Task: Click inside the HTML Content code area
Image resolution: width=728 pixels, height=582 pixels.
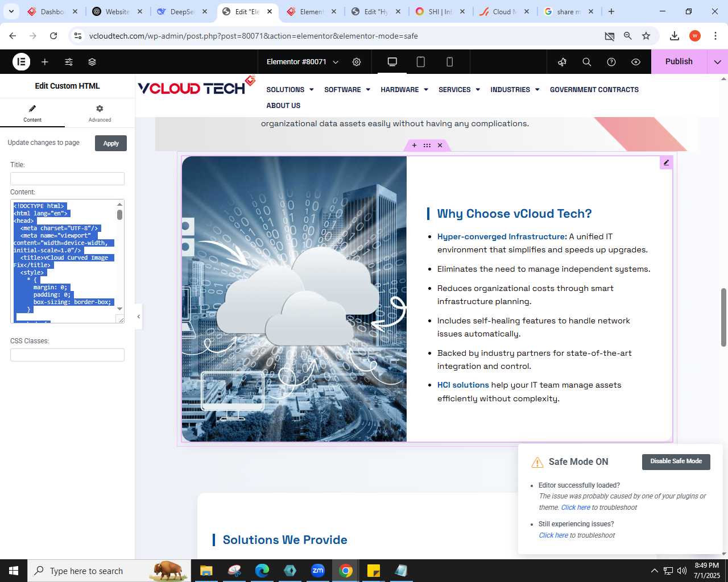Action: tap(63, 261)
